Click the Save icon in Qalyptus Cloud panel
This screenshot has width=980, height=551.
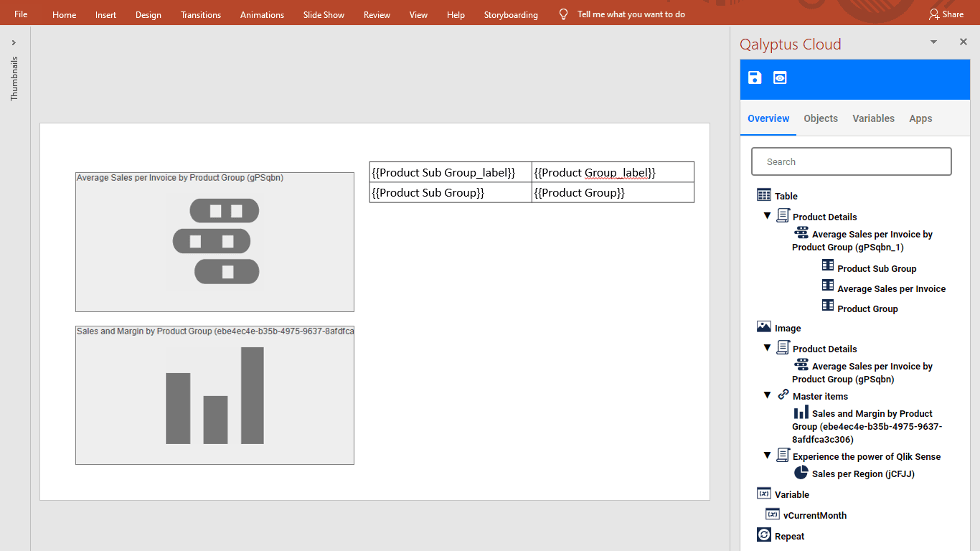754,77
